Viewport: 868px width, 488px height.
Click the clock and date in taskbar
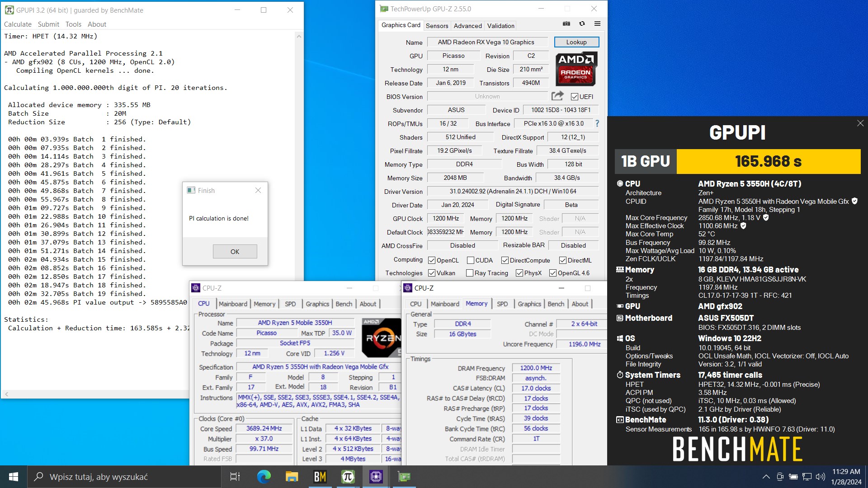[846, 477]
